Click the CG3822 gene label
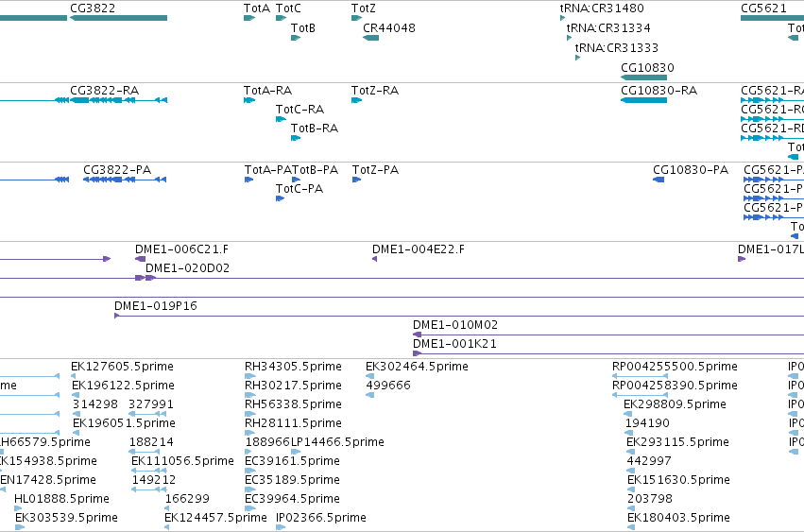804x532 pixels. tap(93, 9)
